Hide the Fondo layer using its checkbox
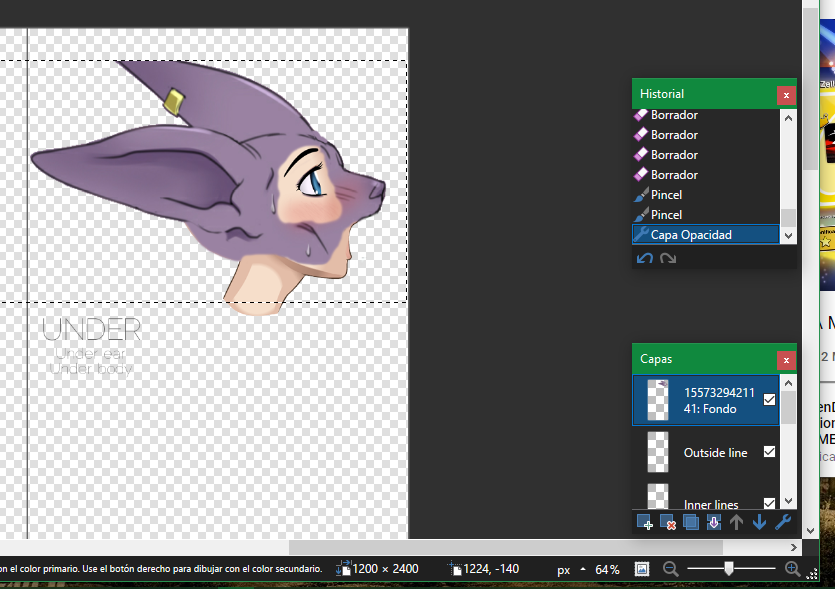Screen dimensions: 835x589 769,400
